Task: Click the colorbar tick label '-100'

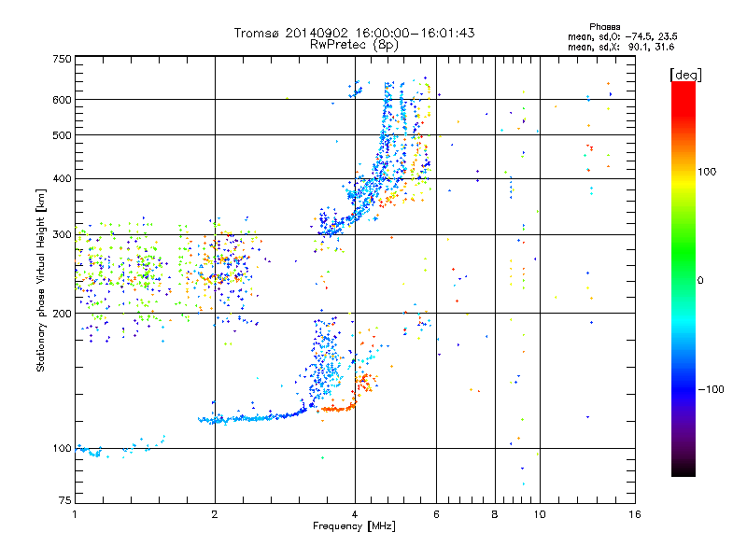Action: point(712,389)
